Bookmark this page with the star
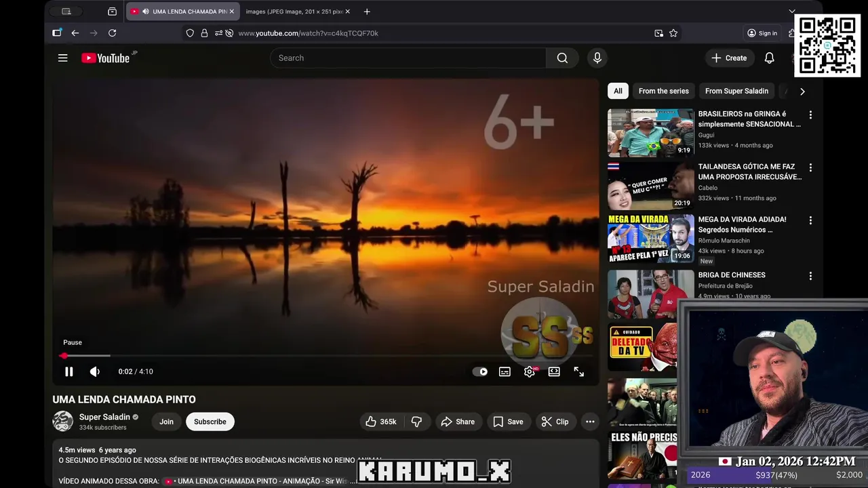This screenshot has width=868, height=488. 673,33
